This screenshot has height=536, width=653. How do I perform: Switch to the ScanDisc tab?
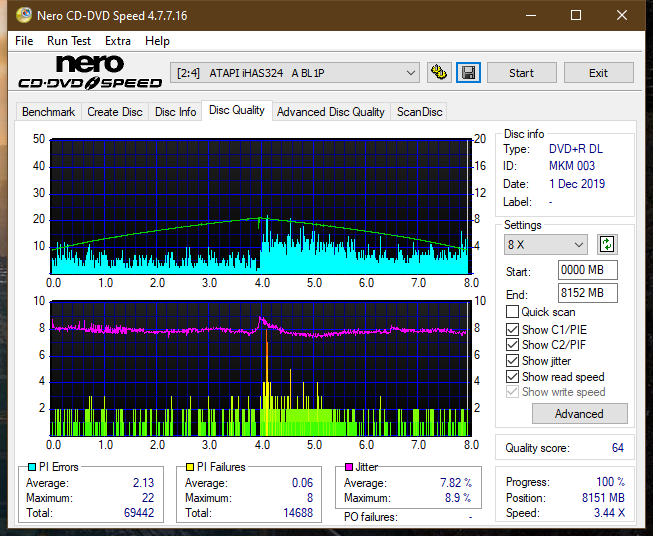point(419,112)
